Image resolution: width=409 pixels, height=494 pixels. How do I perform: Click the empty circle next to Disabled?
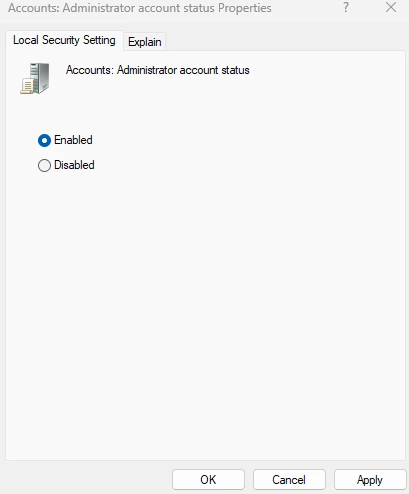tap(44, 165)
